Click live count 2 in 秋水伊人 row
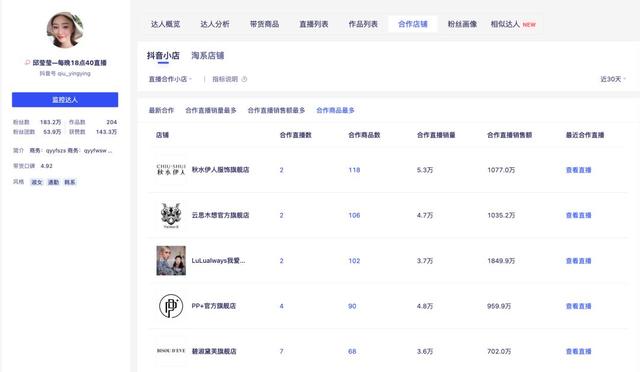The image size is (640, 372). pos(282,170)
